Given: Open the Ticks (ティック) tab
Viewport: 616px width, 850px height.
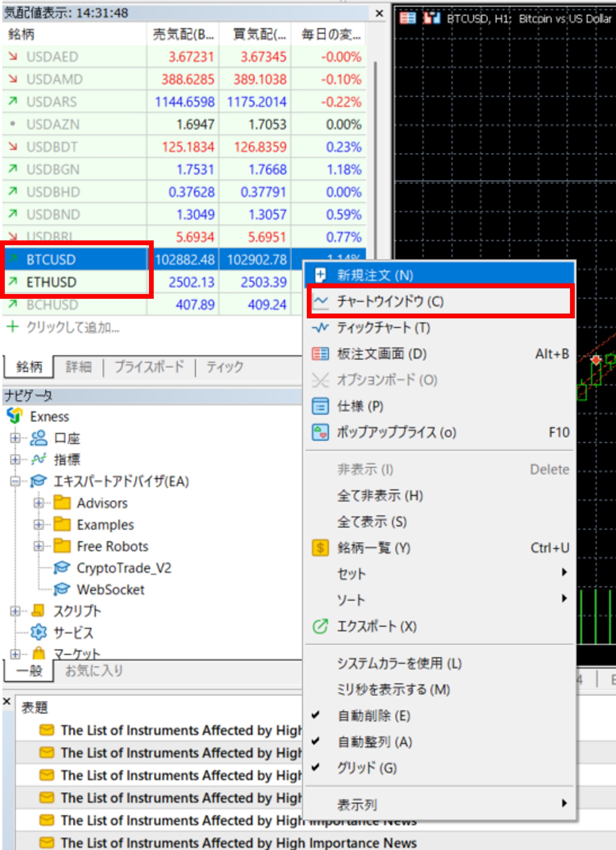Looking at the screenshot, I should tap(225, 367).
